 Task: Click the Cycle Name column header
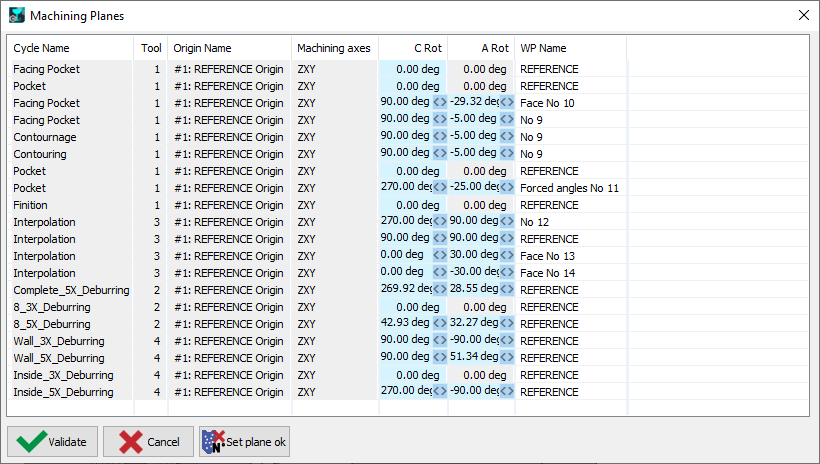tap(70, 48)
